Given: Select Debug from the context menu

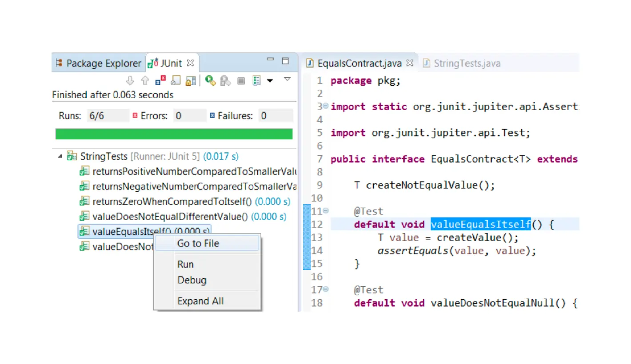Looking at the screenshot, I should [192, 280].
